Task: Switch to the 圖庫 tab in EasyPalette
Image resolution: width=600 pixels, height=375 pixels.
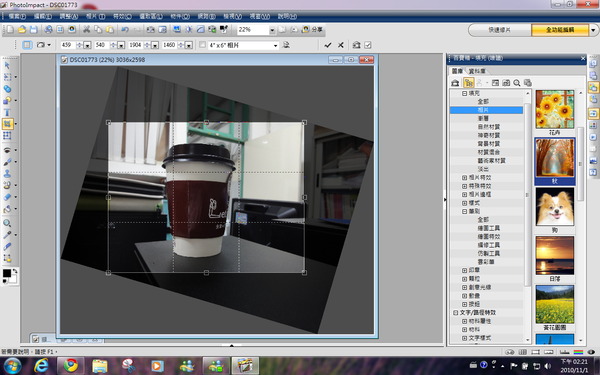Action: 457,71
